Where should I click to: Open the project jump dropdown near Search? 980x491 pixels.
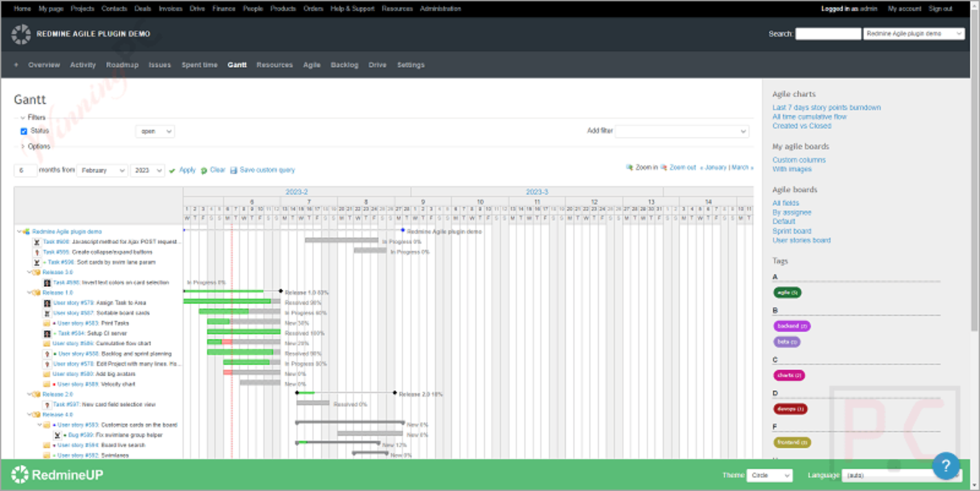click(x=914, y=33)
